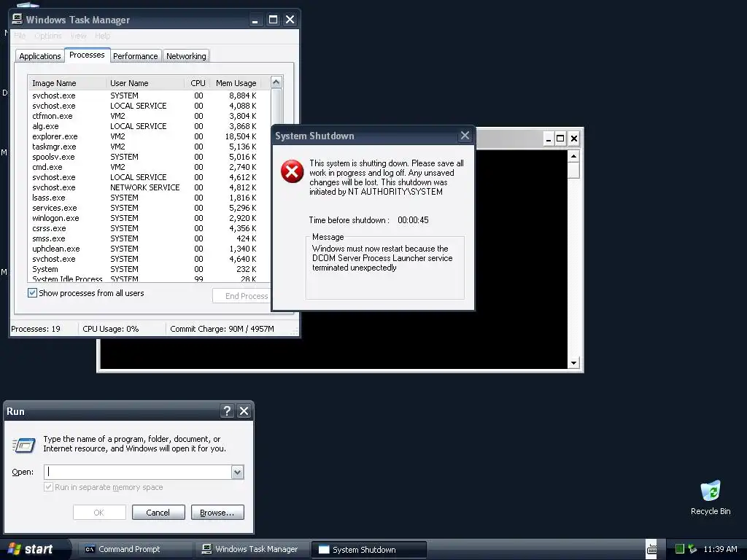This screenshot has height=560, width=747.
Task: Open the Help menu in Task Manager
Action: coord(102,36)
